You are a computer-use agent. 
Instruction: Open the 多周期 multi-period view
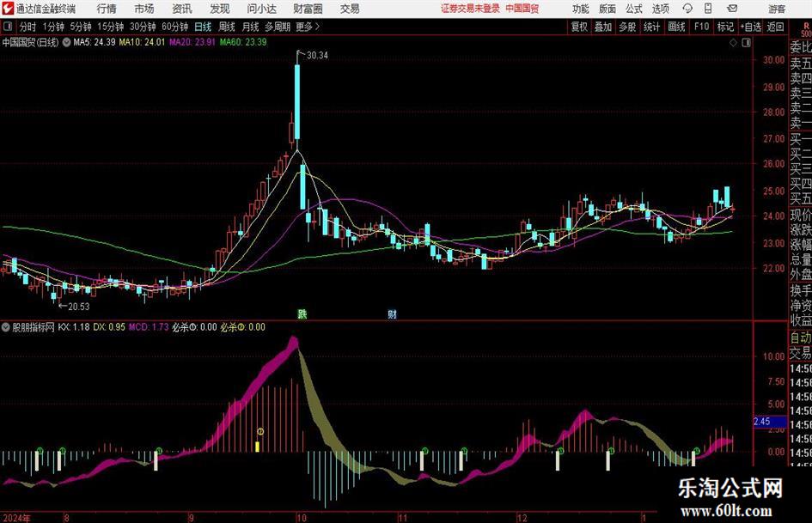pos(278,27)
